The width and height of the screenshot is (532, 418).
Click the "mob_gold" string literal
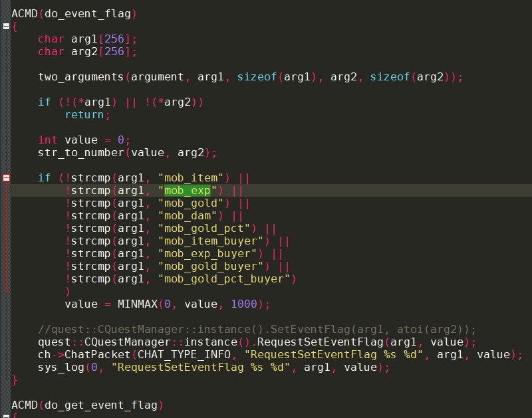(x=191, y=203)
